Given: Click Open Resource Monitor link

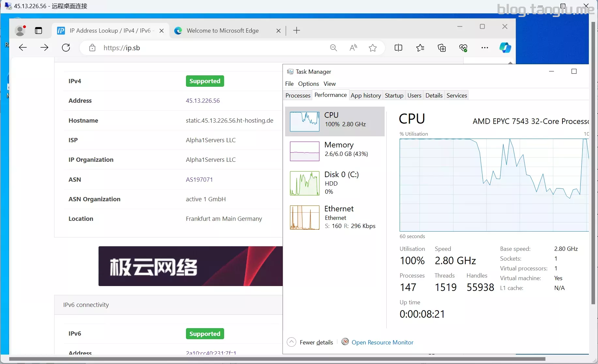Looking at the screenshot, I should point(382,342).
